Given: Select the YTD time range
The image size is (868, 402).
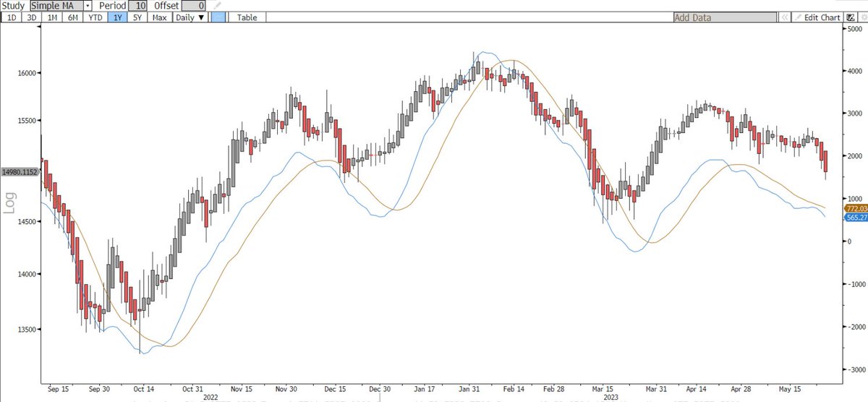Looking at the screenshot, I should [95, 17].
